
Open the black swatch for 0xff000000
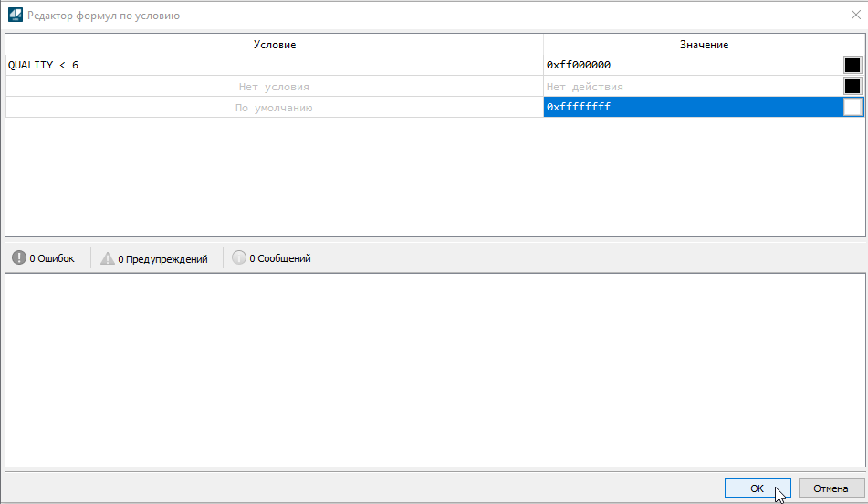tap(852, 65)
